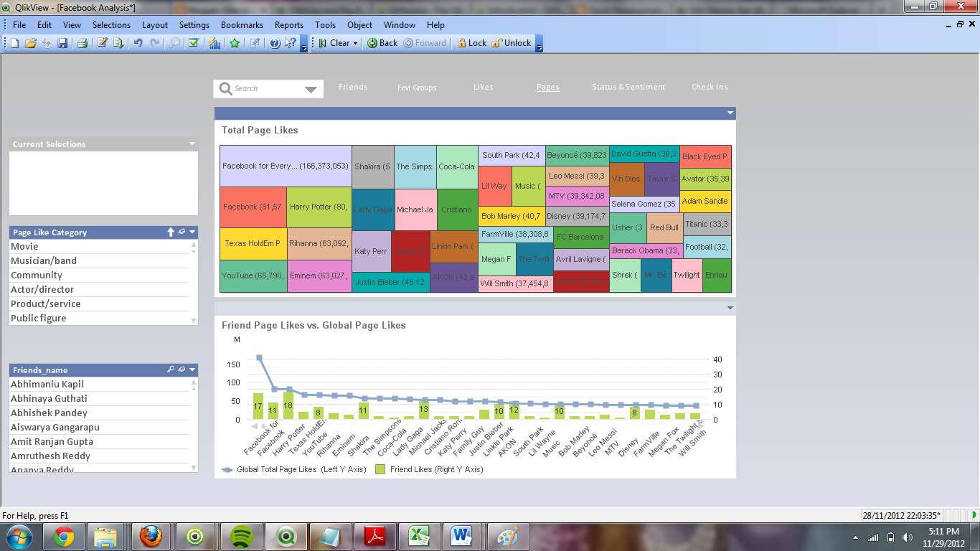Open the Object menu
This screenshot has height=551, width=980.
pos(359,24)
